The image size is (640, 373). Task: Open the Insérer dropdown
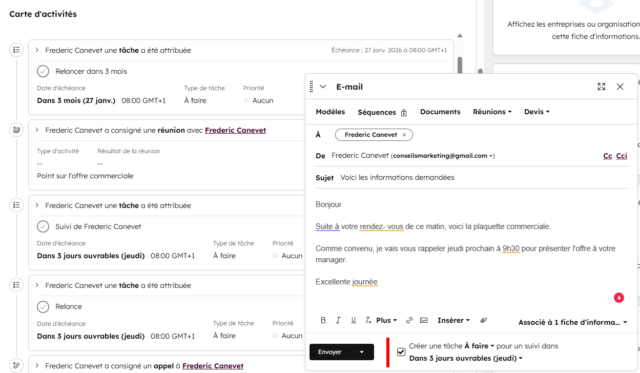pos(453,320)
